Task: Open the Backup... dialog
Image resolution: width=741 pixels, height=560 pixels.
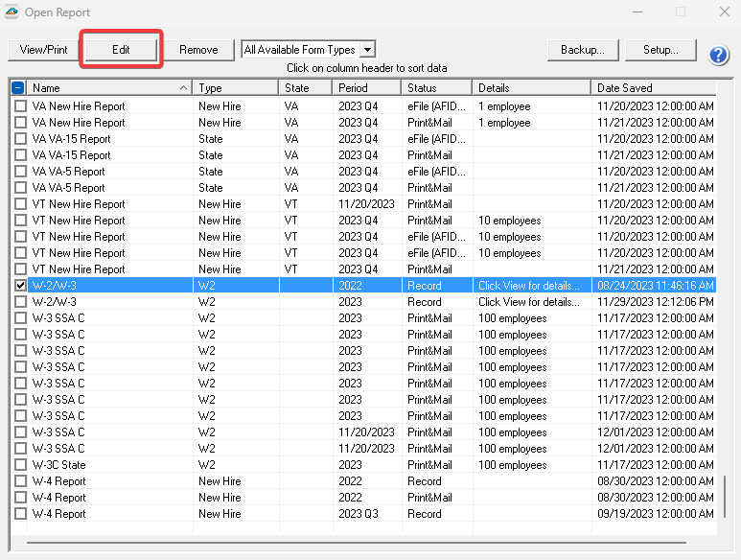Action: point(583,50)
